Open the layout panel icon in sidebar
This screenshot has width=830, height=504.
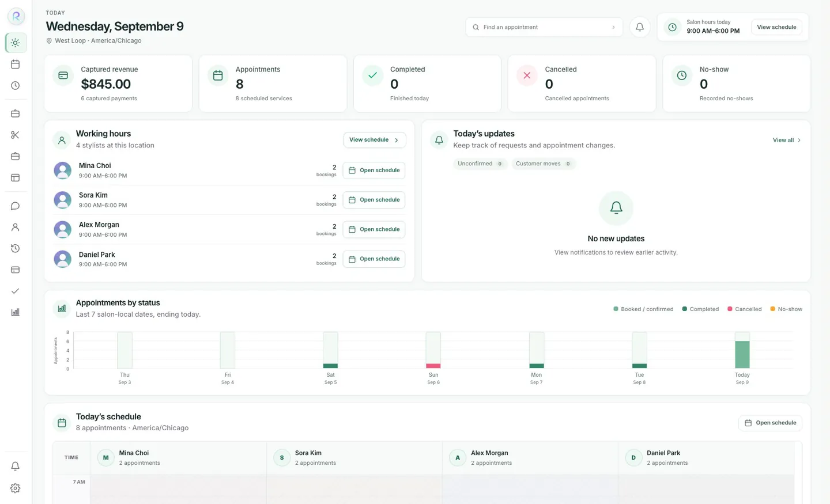pos(16,177)
